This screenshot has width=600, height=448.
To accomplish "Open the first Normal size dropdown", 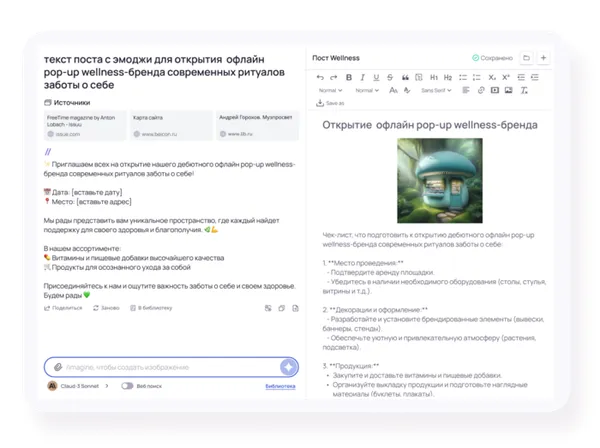I will (x=331, y=90).
